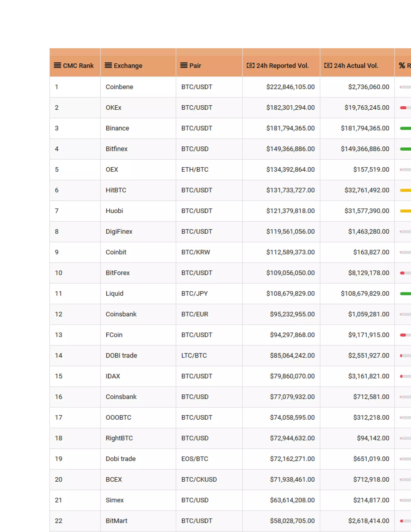Screen dimensions: 411x532
Task: Click the EOS/BTC pair cell
Action: tap(209, 459)
